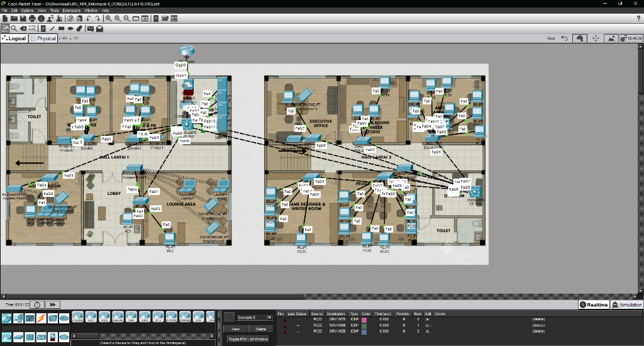Click the pink color swatch of PDU 0
The width and height of the screenshot is (644, 346).
point(364,320)
